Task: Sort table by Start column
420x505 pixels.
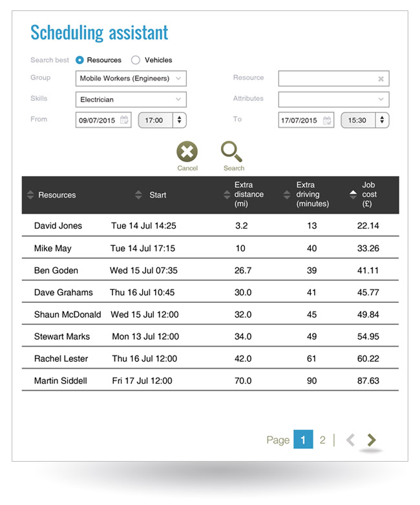Action: (138, 195)
